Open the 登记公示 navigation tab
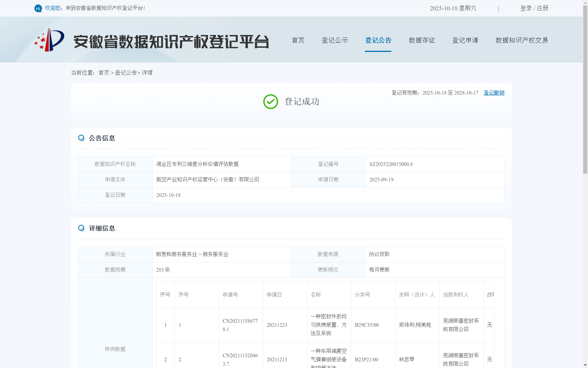This screenshot has width=588, height=368. [335, 40]
